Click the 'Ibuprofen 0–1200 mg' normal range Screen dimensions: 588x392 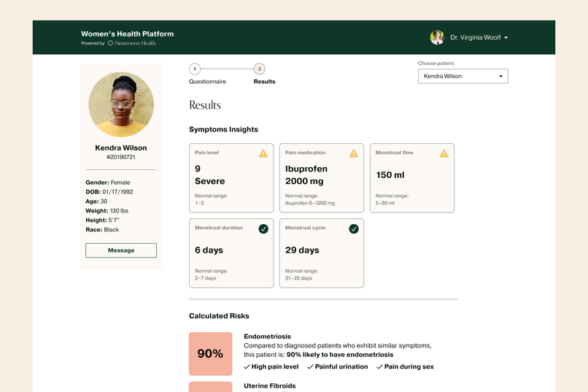[310, 204]
